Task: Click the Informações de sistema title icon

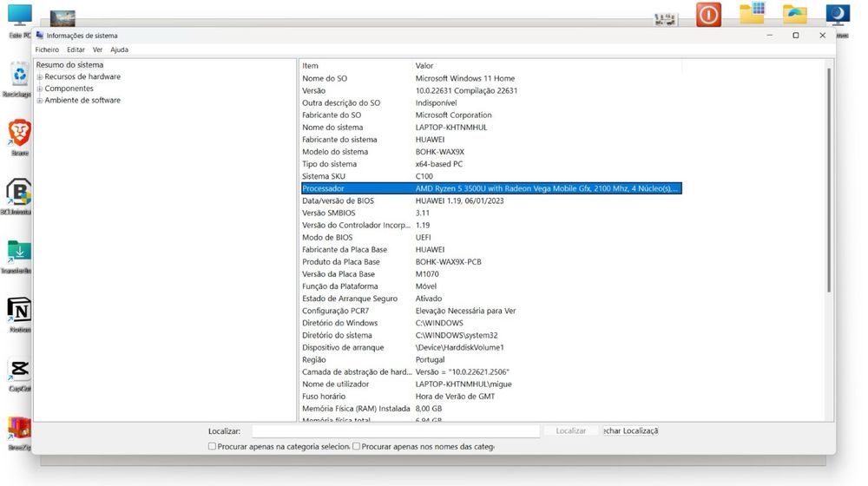Action: [40, 36]
